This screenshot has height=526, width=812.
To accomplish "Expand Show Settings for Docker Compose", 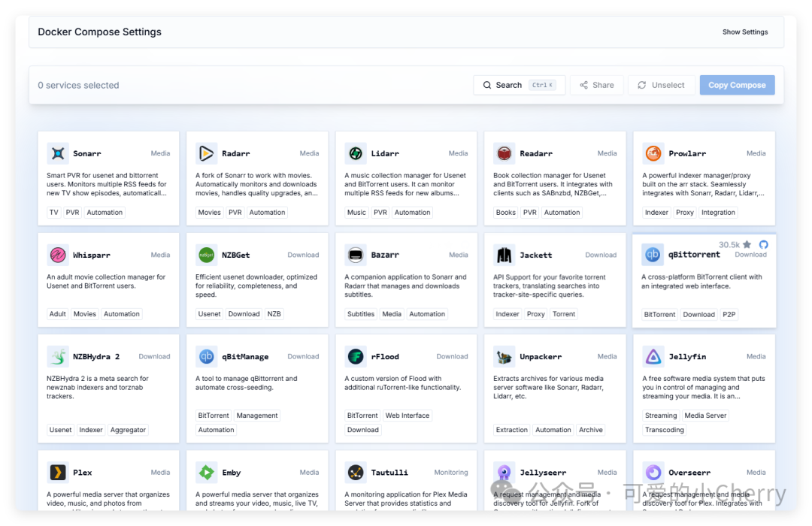I will pyautogui.click(x=744, y=32).
